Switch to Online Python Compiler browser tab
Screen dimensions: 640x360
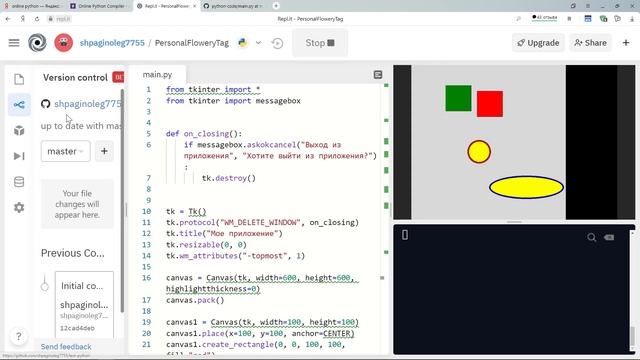click(100, 6)
